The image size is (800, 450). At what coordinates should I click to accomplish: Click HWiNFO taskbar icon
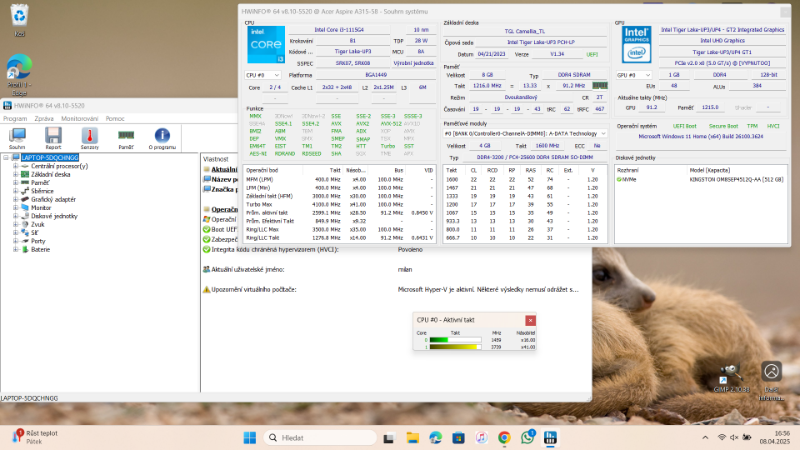[x=550, y=438]
